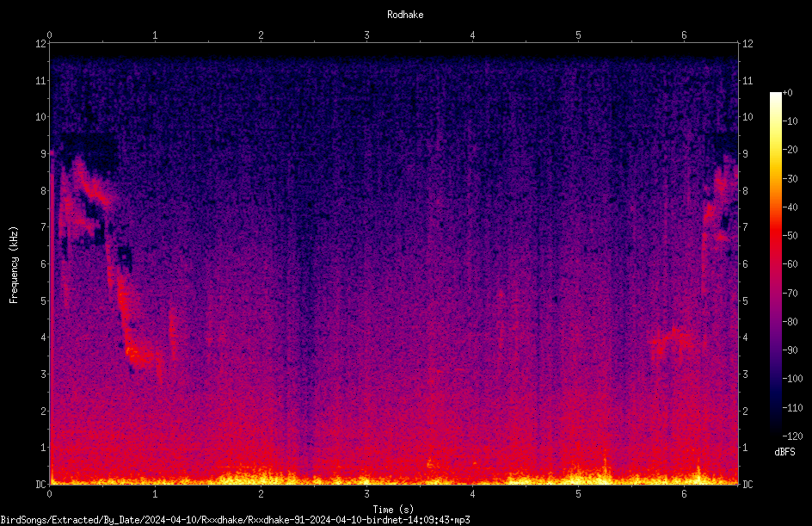Click the DC label on left axis
The height and width of the screenshot is (526, 812).
point(40,484)
